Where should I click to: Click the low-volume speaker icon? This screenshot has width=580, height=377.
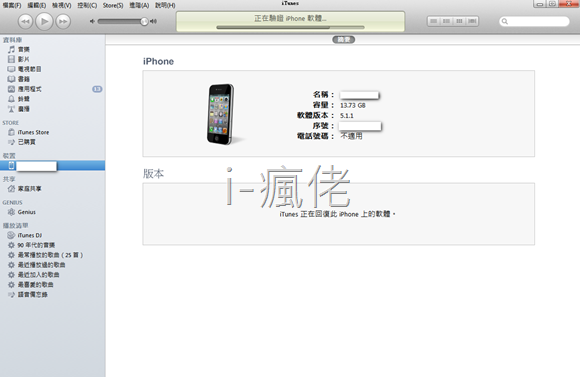tap(92, 21)
